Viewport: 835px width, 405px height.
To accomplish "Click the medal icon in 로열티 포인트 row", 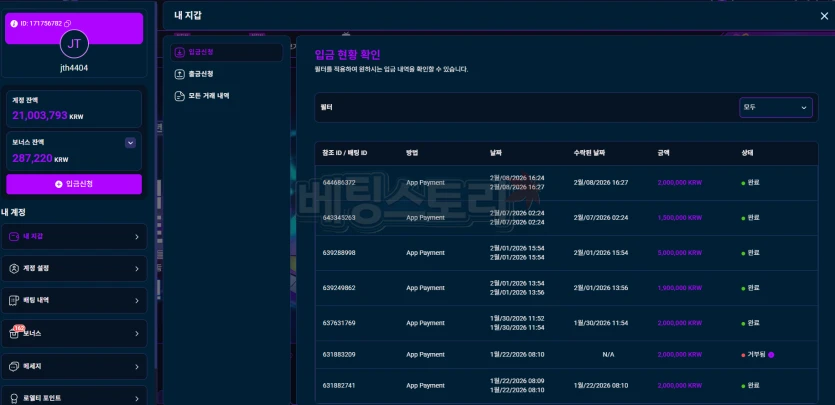I will pos(14,398).
